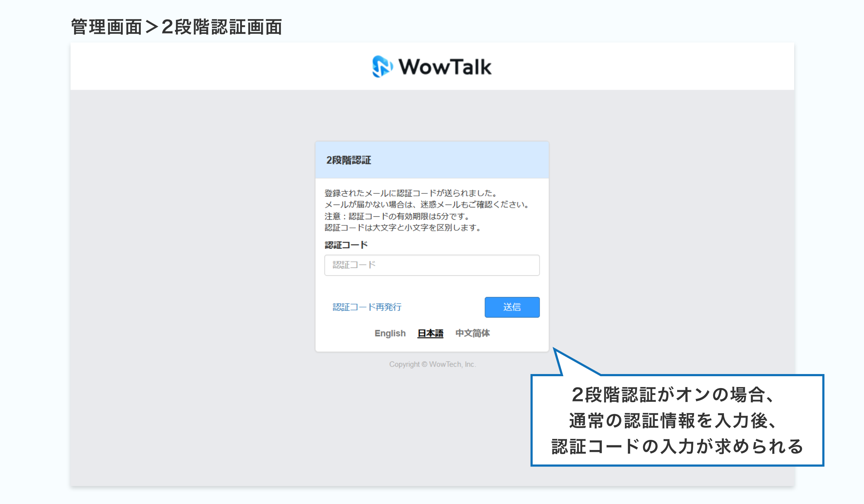Click the bold 認証コード field label
Viewport: 864px width, 504px height.
pyautogui.click(x=346, y=245)
